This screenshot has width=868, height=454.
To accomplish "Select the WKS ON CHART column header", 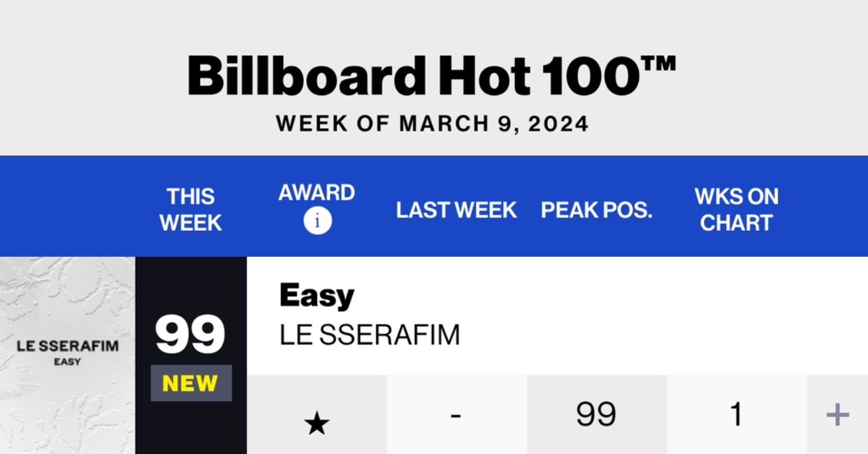I will tap(736, 209).
